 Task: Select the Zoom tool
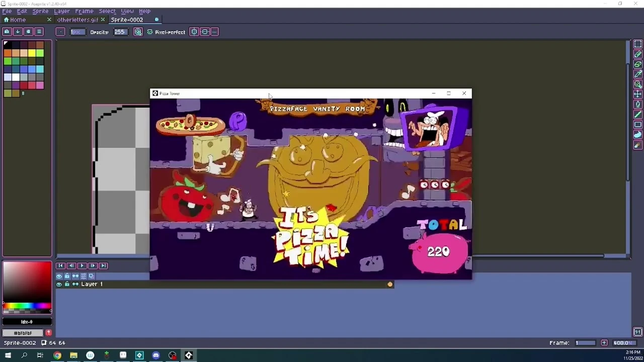(638, 84)
